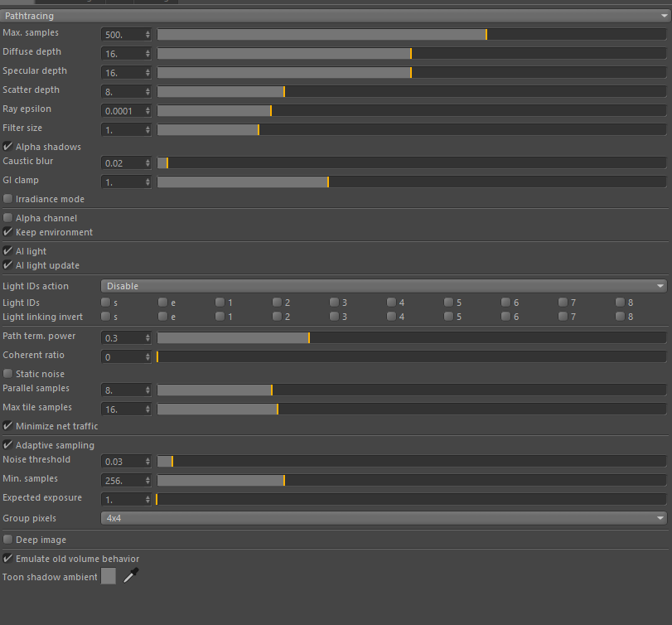This screenshot has width=672, height=625.
Task: Click the Coherent ratio slider
Action: coord(412,356)
